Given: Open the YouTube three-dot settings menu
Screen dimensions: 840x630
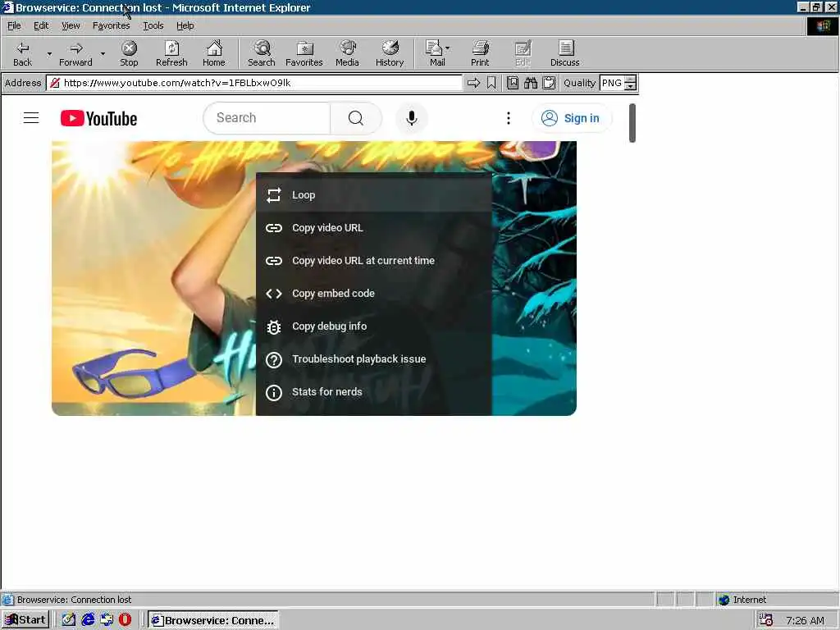Looking at the screenshot, I should click(x=509, y=118).
